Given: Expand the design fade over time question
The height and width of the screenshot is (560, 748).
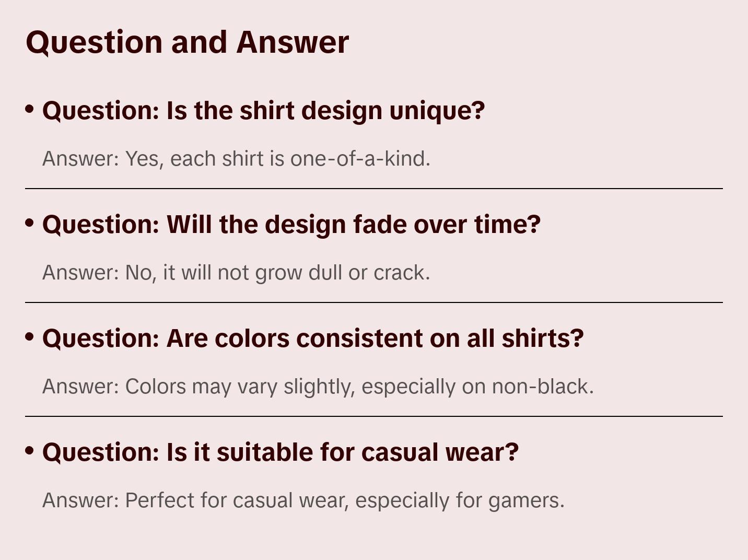Looking at the screenshot, I should point(291,225).
